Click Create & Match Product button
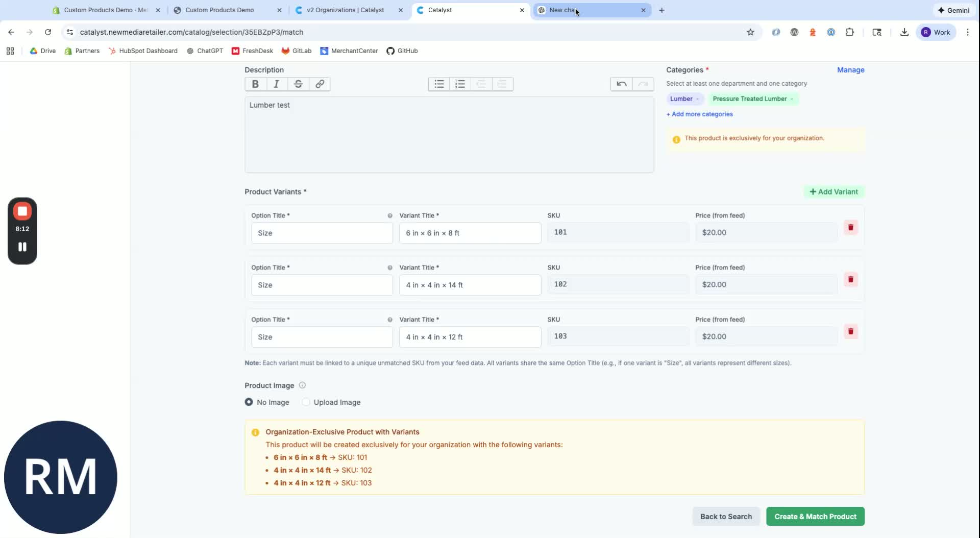The height and width of the screenshot is (538, 980). tap(815, 517)
